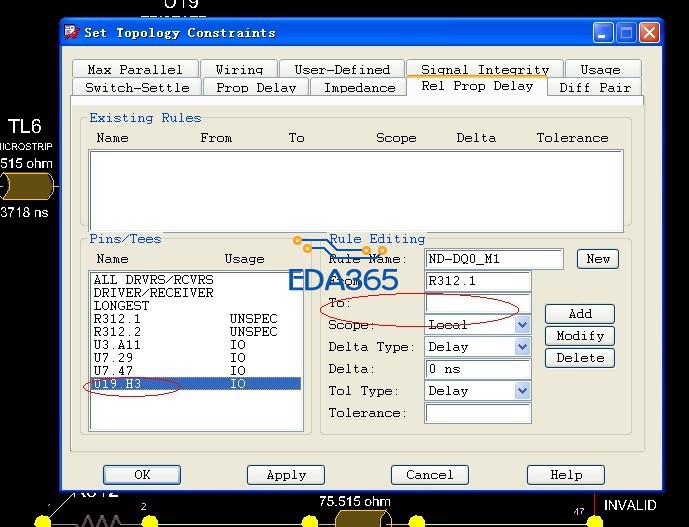Select pin R312.2 in the list
The width and height of the screenshot is (689, 527).
tap(196, 331)
